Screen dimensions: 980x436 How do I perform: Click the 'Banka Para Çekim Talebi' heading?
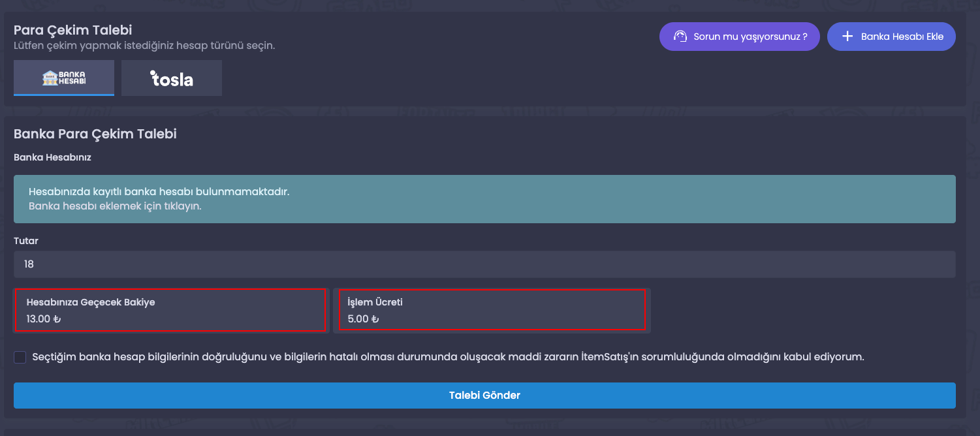point(95,134)
